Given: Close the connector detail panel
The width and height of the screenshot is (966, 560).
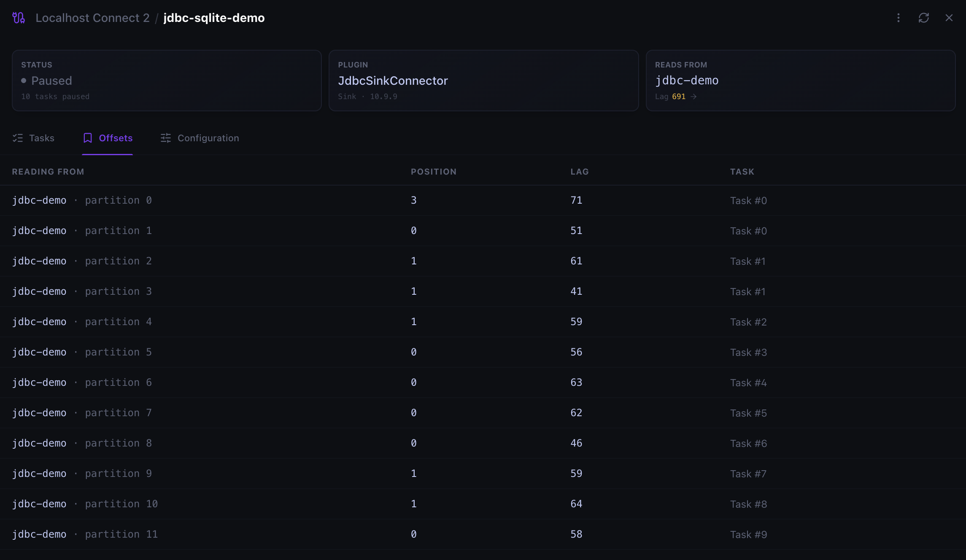Looking at the screenshot, I should click(949, 18).
